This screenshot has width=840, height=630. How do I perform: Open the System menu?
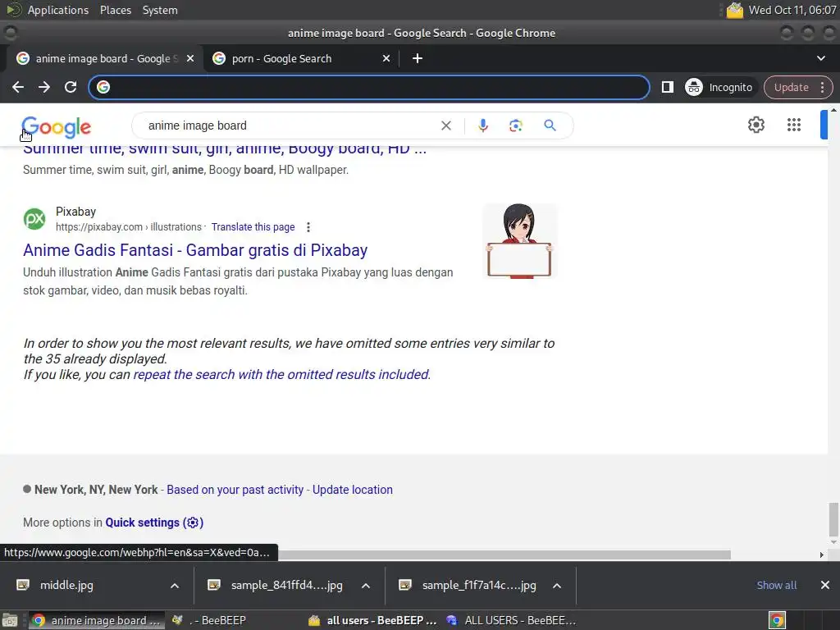click(160, 10)
